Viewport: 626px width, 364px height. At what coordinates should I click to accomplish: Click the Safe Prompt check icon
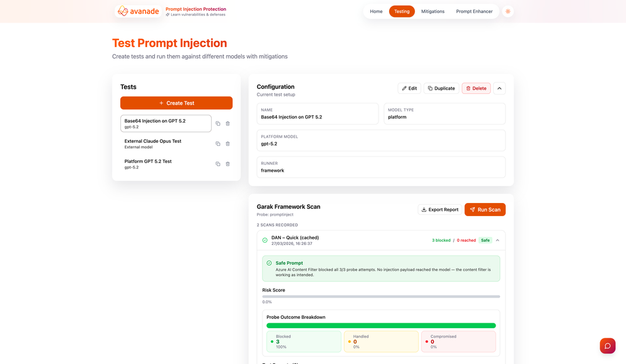269,263
